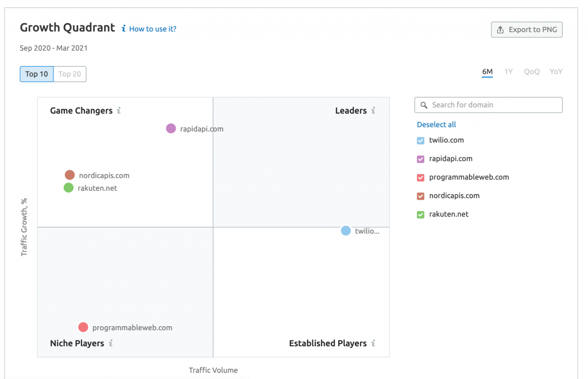588x379 pixels.
Task: Select the nordicapis.com brown dot on chart
Action: point(69,175)
